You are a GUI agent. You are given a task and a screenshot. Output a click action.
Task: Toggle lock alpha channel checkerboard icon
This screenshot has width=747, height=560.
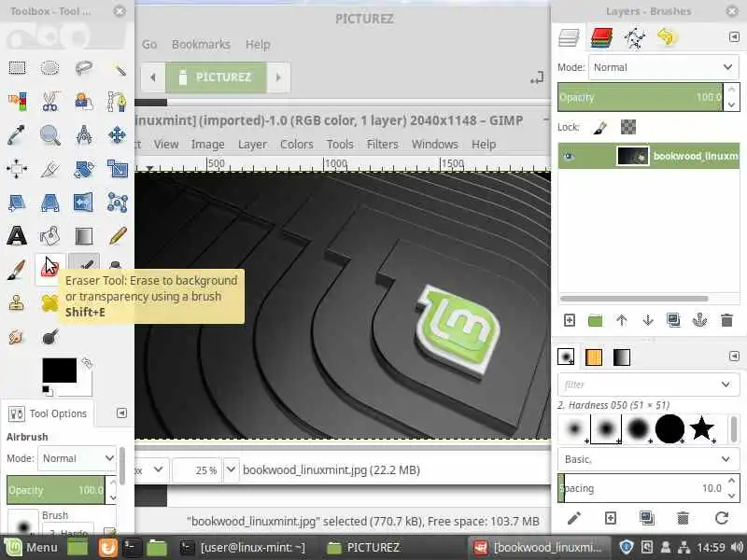coord(628,127)
